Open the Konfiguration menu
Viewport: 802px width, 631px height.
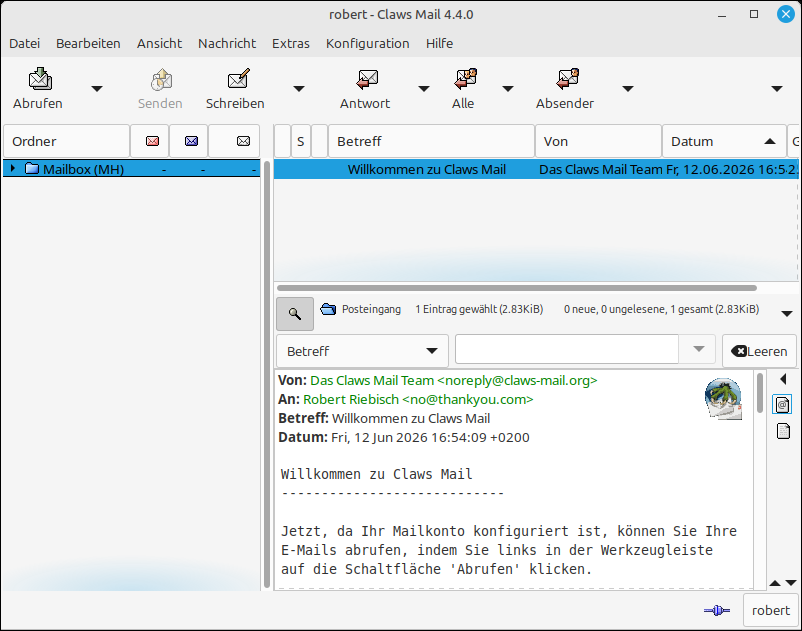367,43
